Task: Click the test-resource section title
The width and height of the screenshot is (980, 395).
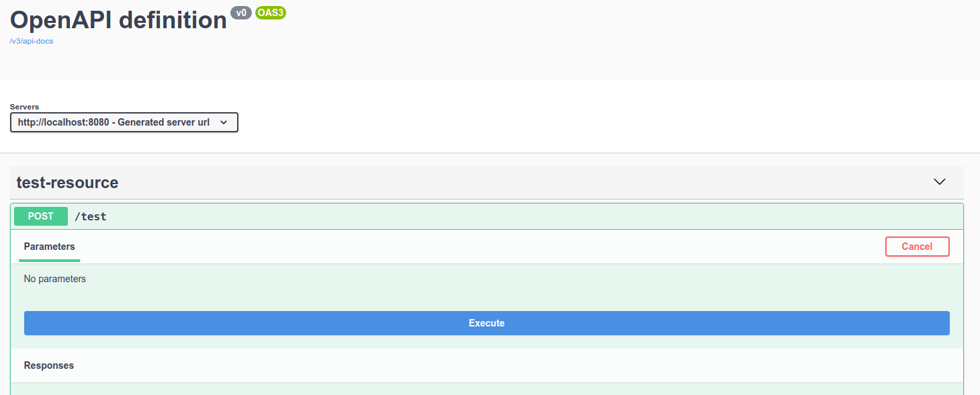Action: (67, 182)
